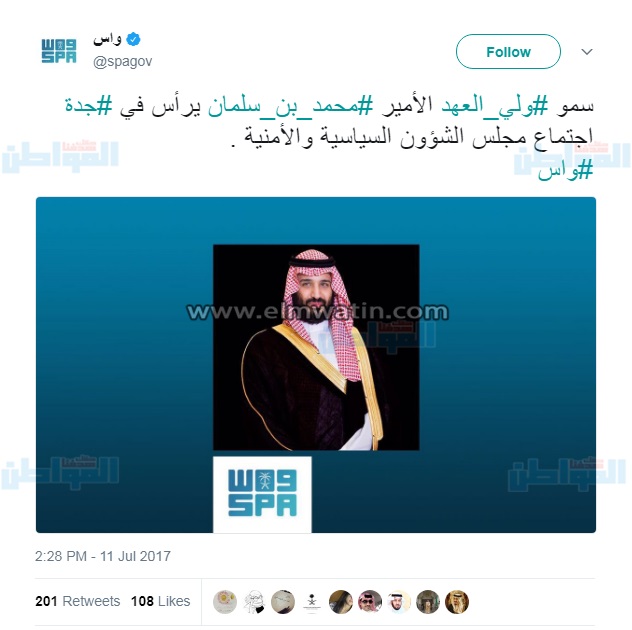
Task: View the 108 Likes list
Action: [x=160, y=601]
